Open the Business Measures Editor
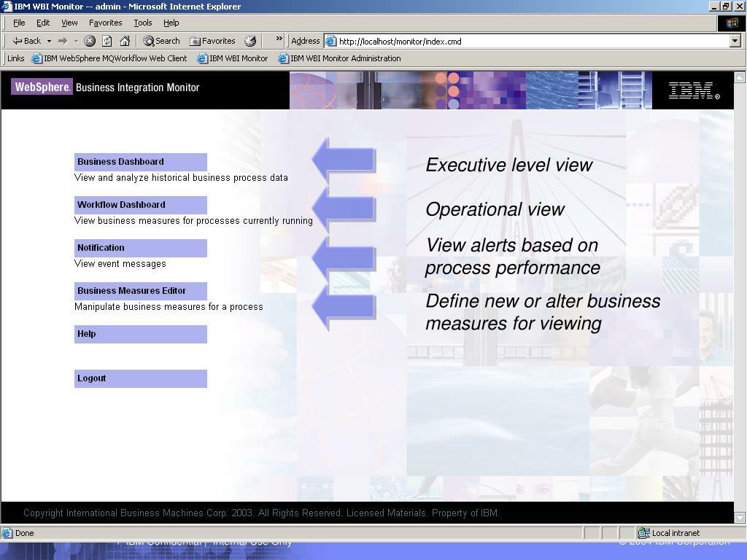 click(x=141, y=291)
